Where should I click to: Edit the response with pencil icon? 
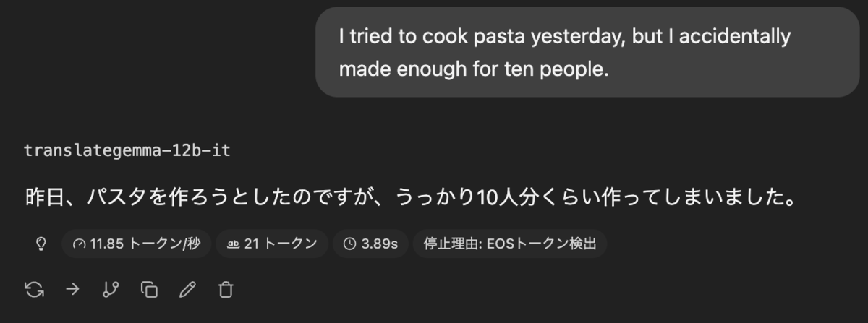[x=187, y=290]
